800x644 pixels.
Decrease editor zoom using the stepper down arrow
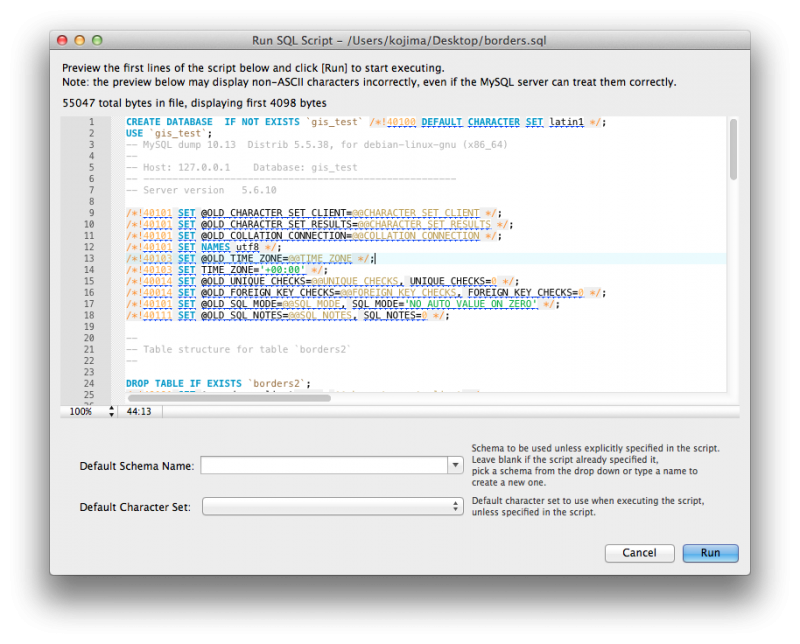point(110,413)
